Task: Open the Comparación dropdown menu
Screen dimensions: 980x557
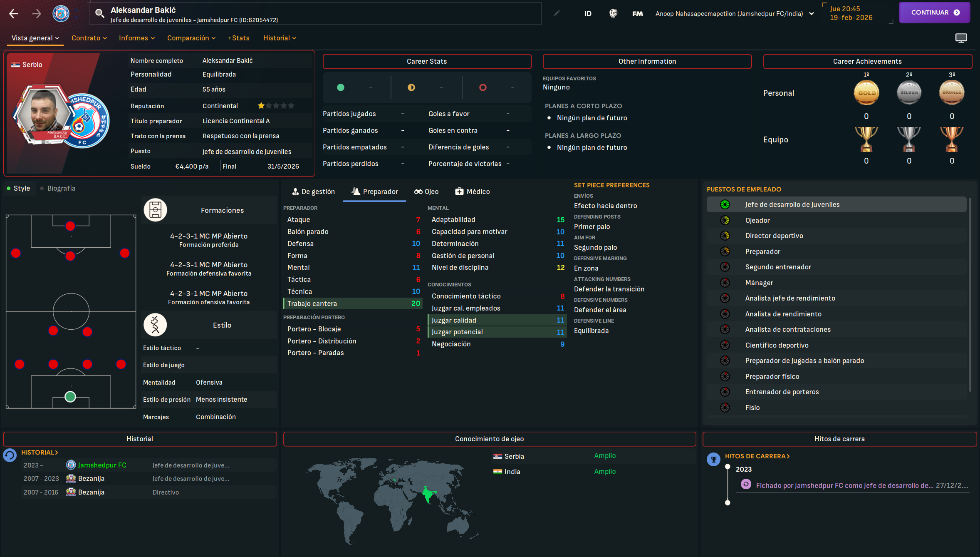Action: [191, 38]
